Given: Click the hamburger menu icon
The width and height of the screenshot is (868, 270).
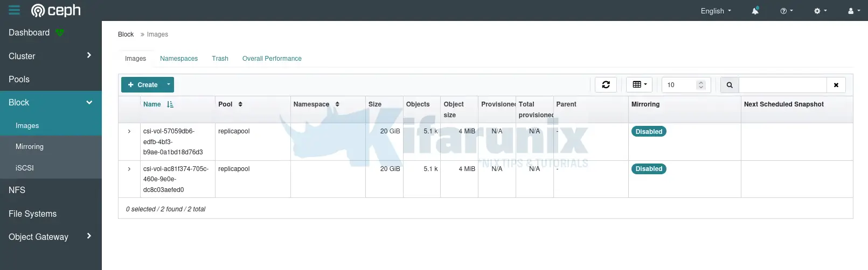Looking at the screenshot, I should [14, 10].
